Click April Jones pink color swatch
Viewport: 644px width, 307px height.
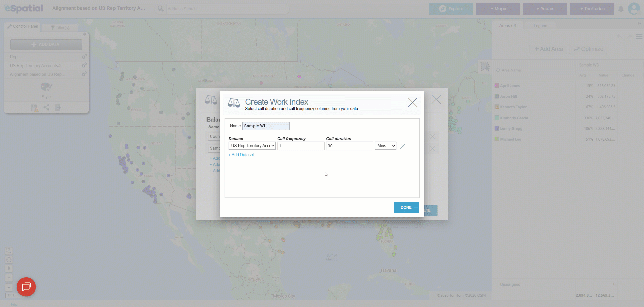(x=497, y=86)
